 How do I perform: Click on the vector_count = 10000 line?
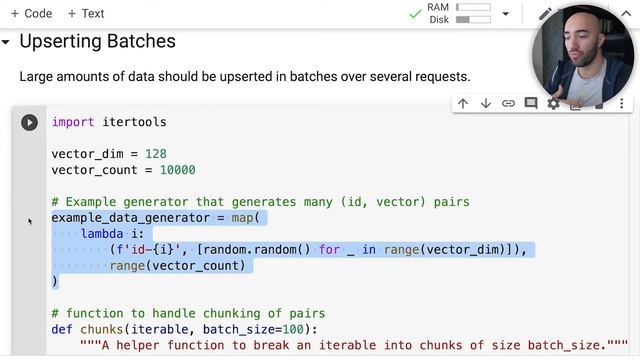click(x=123, y=170)
